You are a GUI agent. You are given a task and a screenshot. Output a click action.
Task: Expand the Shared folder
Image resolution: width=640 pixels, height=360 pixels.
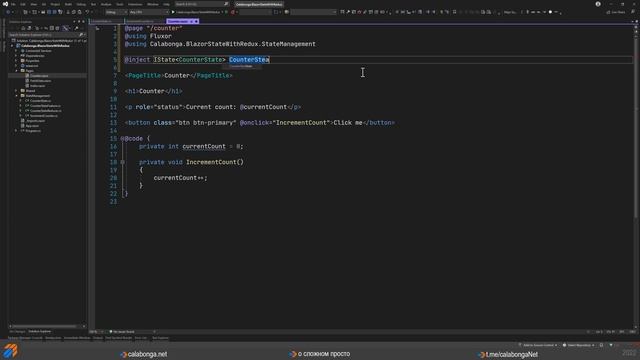point(17,91)
